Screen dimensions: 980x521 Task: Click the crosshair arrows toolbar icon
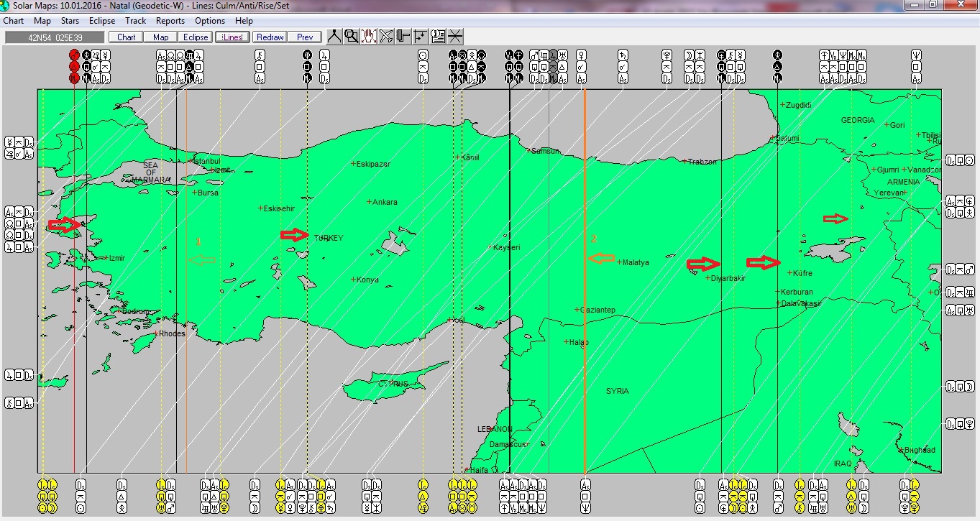click(x=421, y=37)
